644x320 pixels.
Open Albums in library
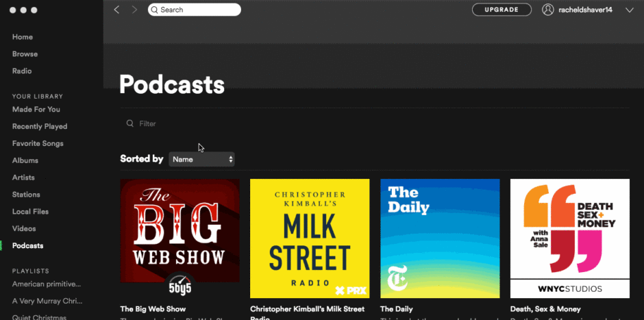tap(25, 160)
